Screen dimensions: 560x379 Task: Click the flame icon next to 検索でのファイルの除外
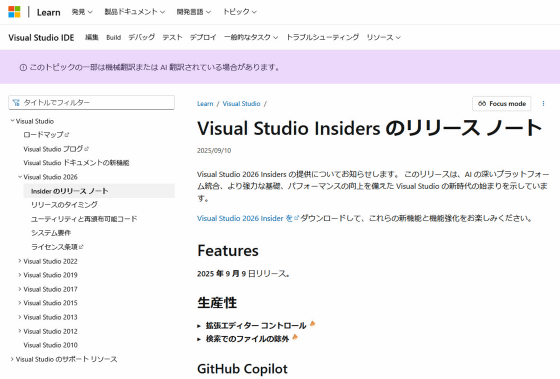295,337
